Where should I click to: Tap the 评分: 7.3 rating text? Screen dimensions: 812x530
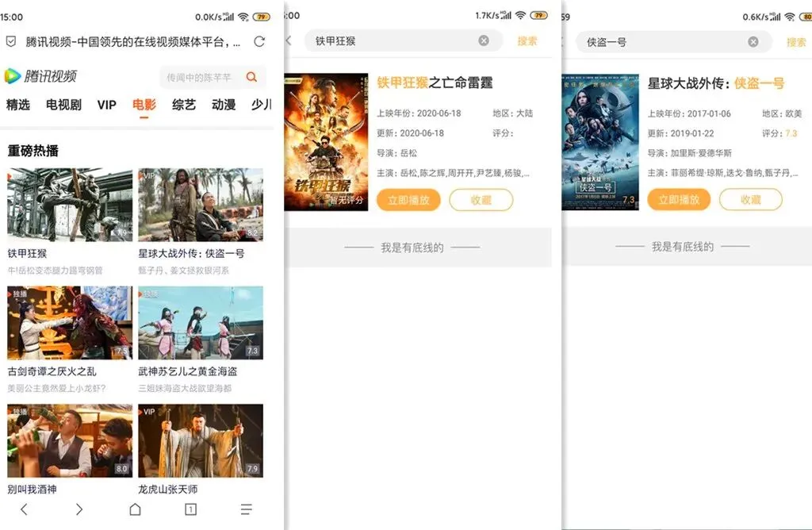coord(779,133)
